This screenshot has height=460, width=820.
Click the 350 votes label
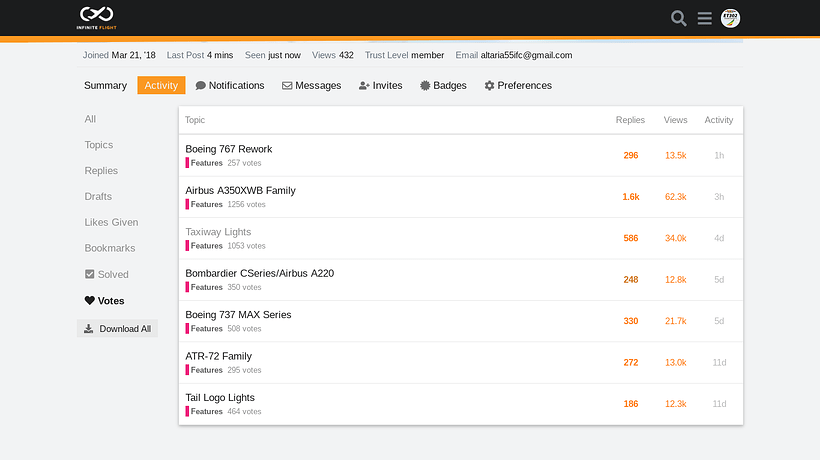[244, 287]
